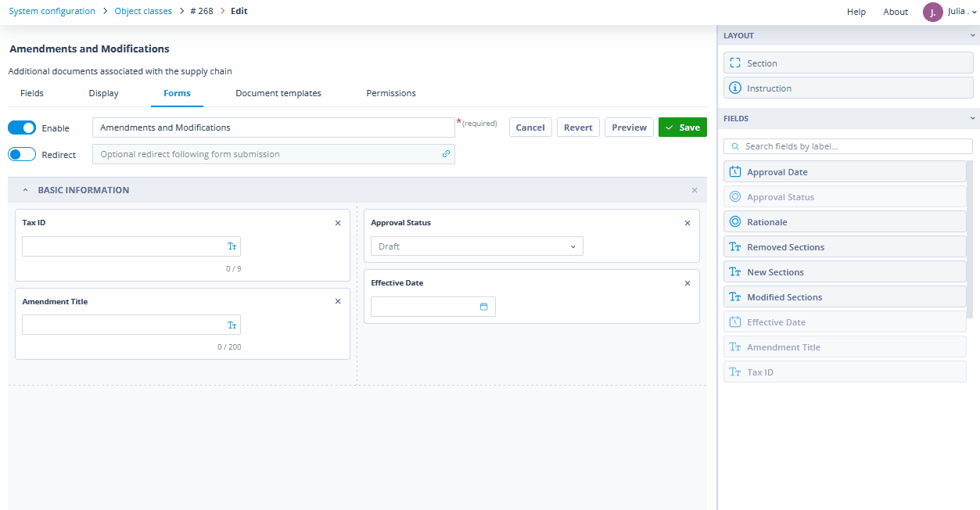Focus the Search fields by label box

click(849, 146)
